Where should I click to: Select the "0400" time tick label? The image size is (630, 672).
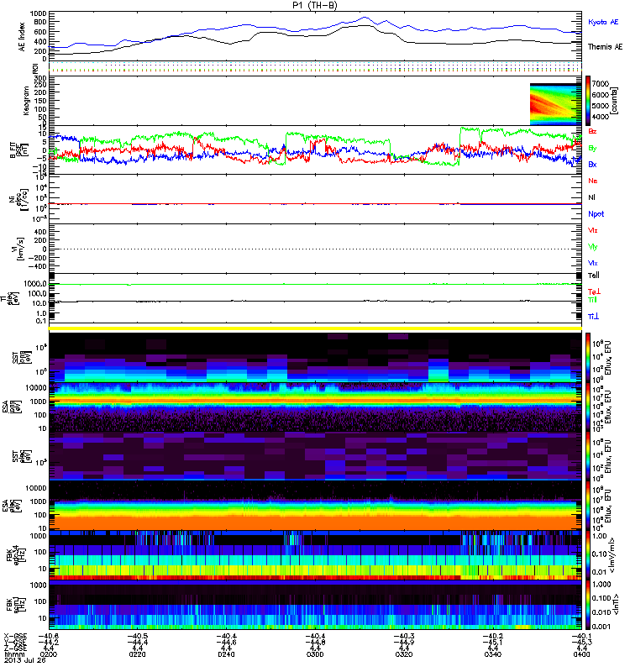(581, 654)
